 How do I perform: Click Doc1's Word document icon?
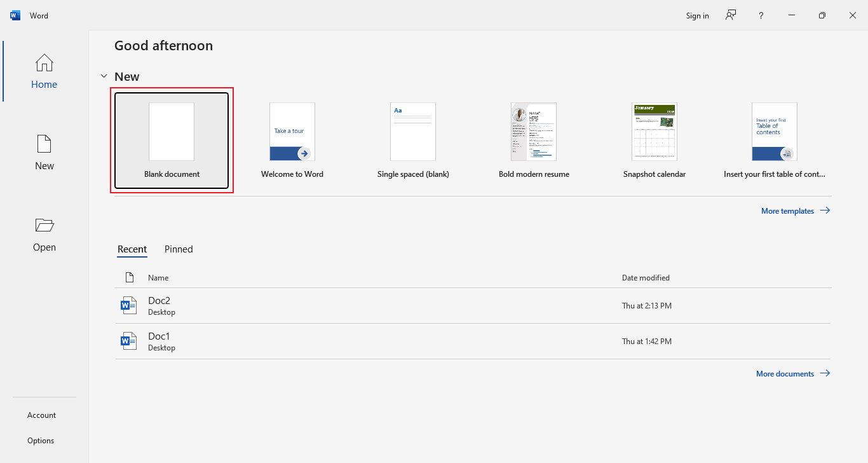128,340
